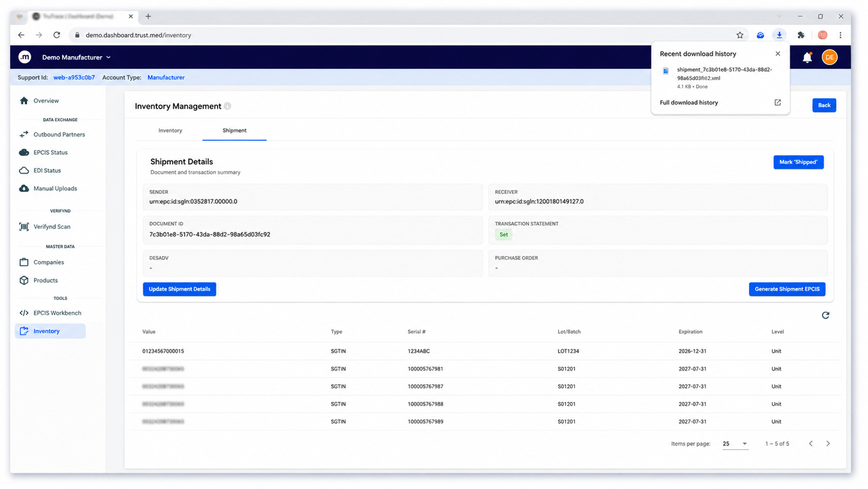Image resolution: width=868 pixels, height=489 pixels.
Task: Switch to the Inventory tab
Action: click(x=170, y=130)
